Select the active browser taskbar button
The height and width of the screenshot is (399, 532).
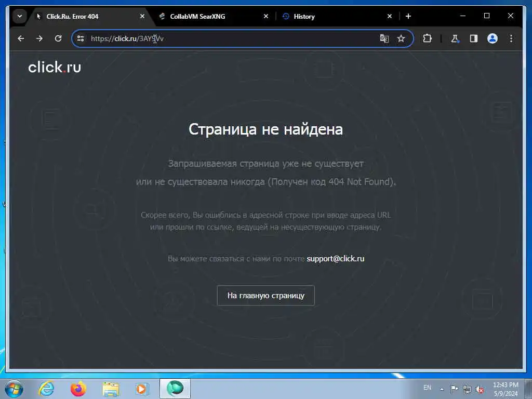click(175, 389)
